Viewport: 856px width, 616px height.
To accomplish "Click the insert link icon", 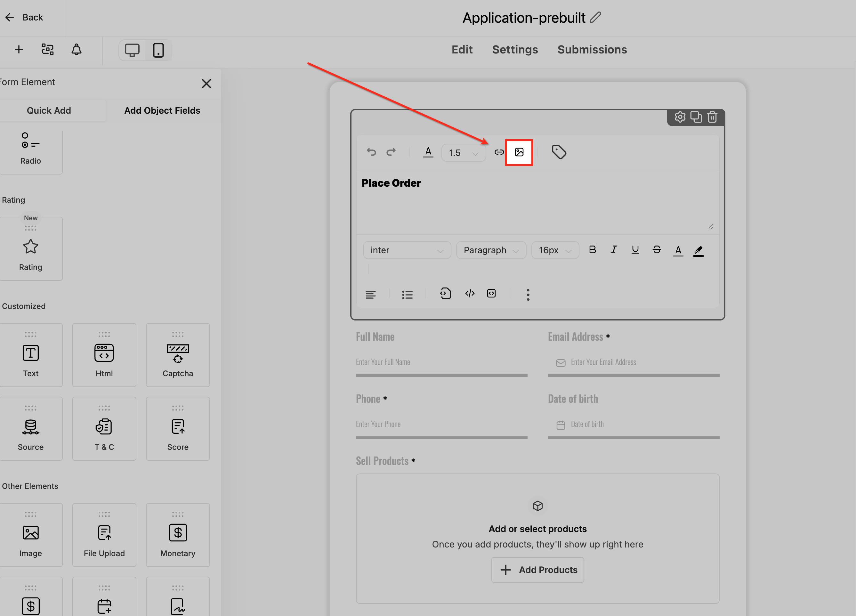I will point(499,152).
